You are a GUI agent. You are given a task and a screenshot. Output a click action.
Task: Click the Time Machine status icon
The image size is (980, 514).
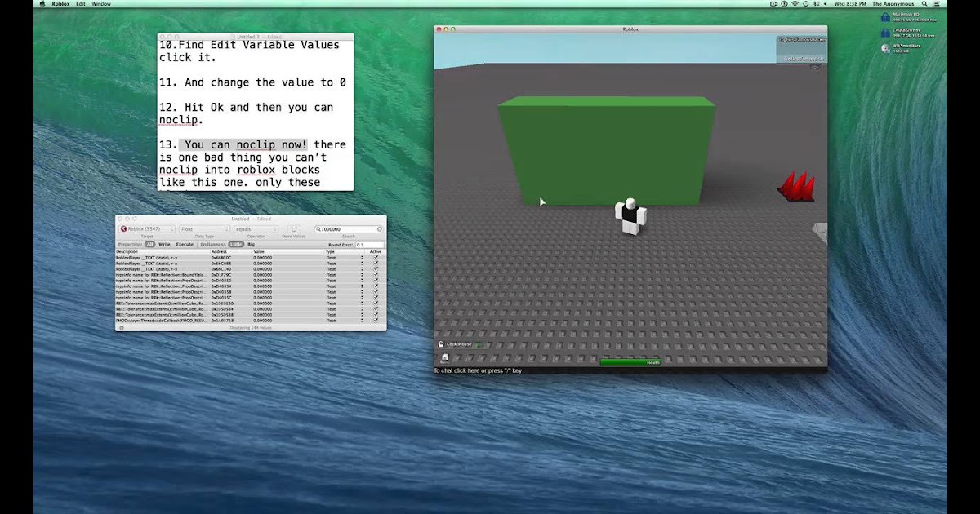click(x=806, y=4)
